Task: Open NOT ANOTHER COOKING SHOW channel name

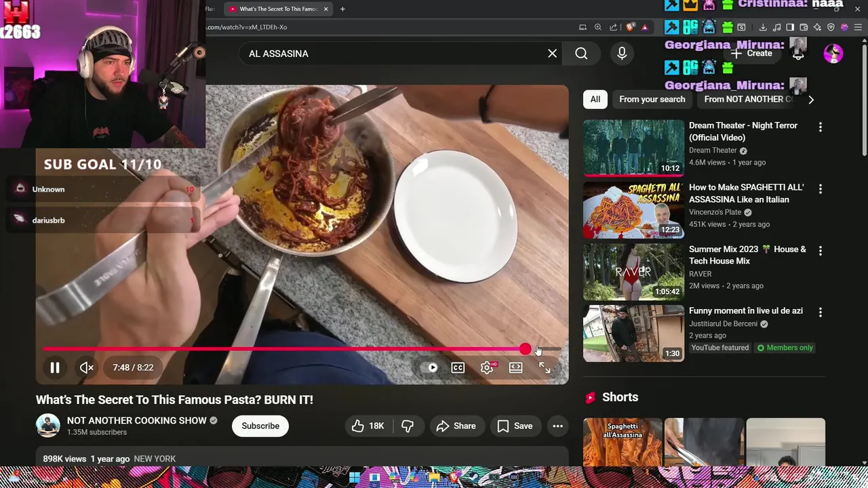Action: coord(137,420)
